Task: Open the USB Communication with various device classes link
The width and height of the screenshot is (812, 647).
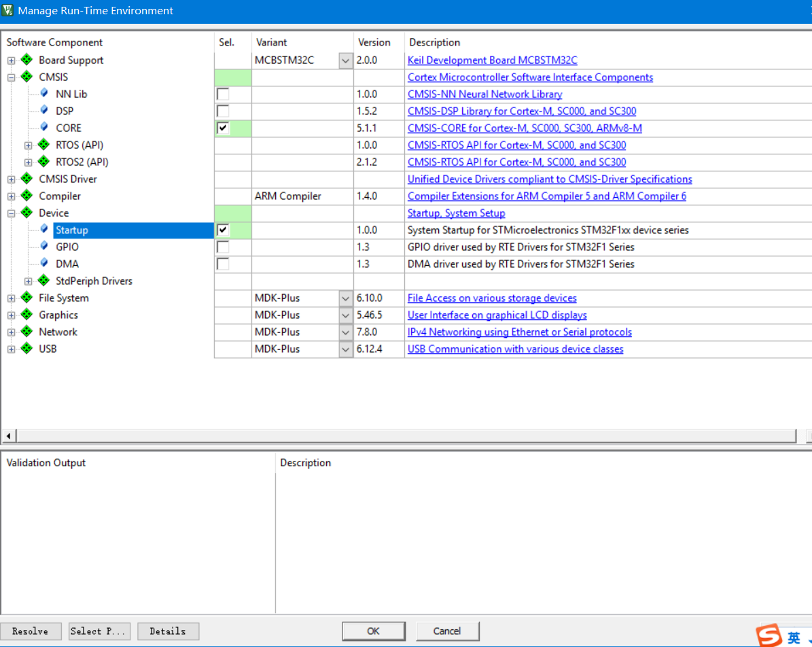Action: [x=515, y=349]
